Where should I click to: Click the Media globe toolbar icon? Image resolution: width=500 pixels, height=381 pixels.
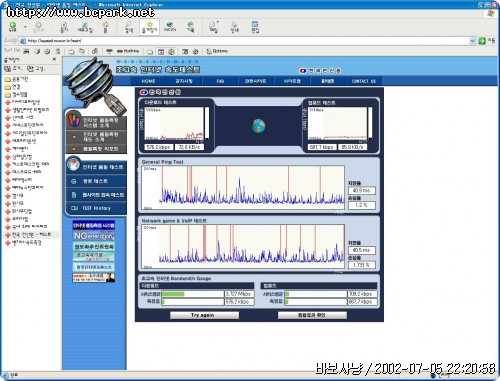pos(170,27)
